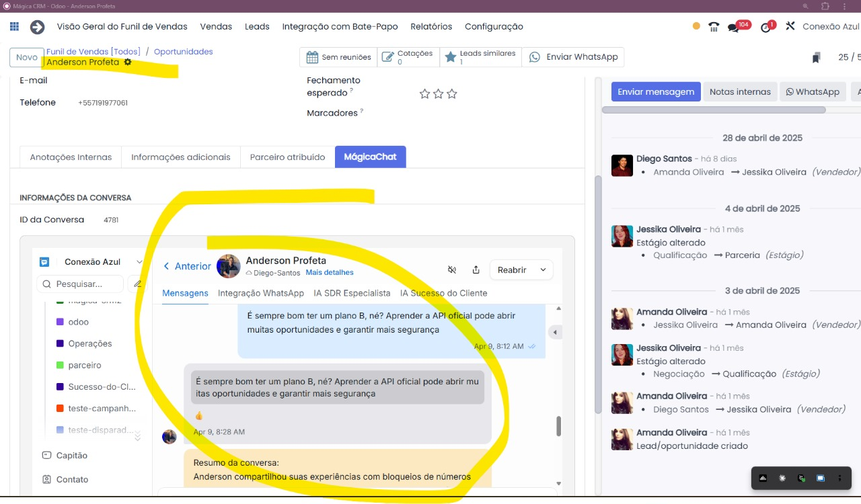Click the Novo button
The width and height of the screenshot is (861, 504).
(27, 58)
